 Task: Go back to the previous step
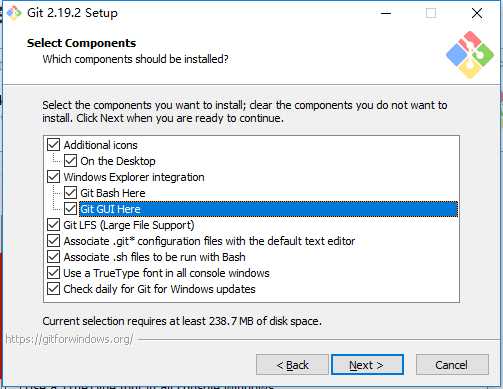292,365
